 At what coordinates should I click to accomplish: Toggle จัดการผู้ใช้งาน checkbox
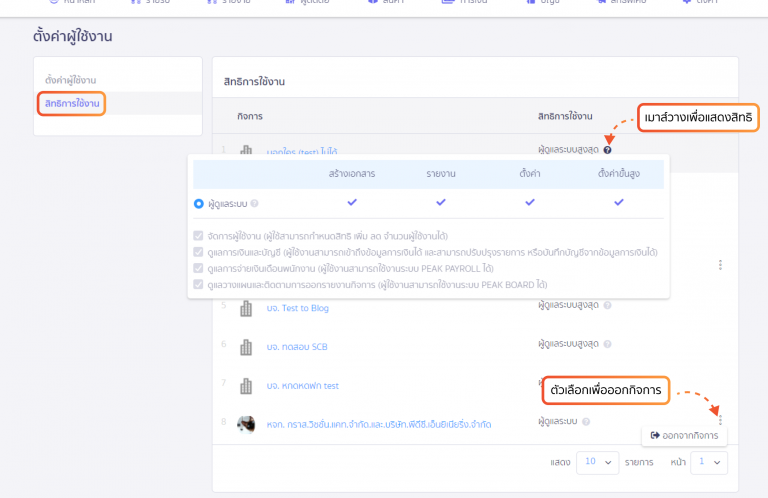(x=199, y=237)
